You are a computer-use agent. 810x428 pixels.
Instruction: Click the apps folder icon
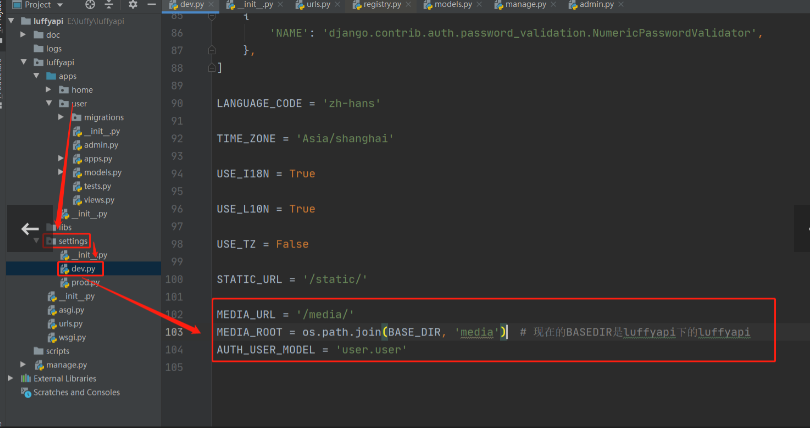51,76
